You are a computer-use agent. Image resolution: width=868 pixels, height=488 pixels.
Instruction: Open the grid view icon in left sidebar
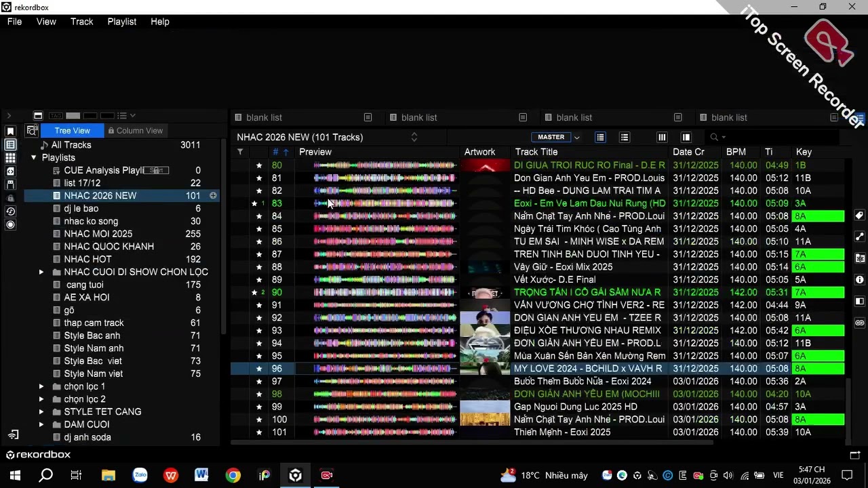point(10,158)
